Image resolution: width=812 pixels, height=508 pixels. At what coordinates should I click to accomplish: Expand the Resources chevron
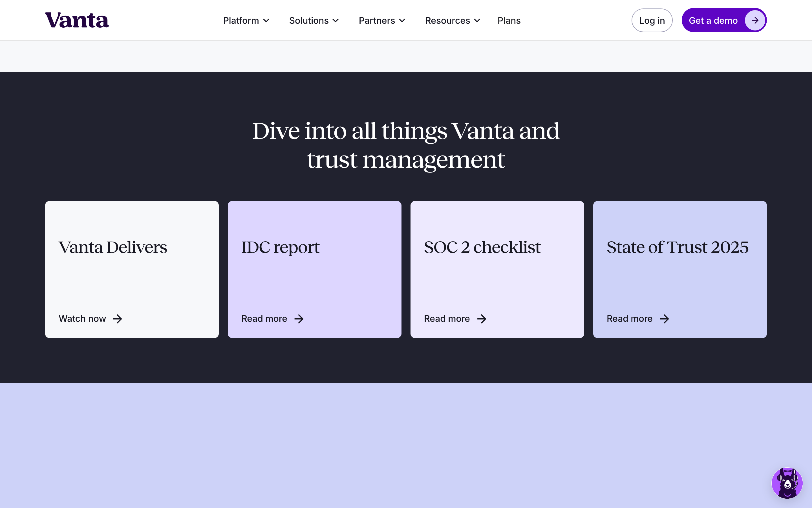pos(477,21)
